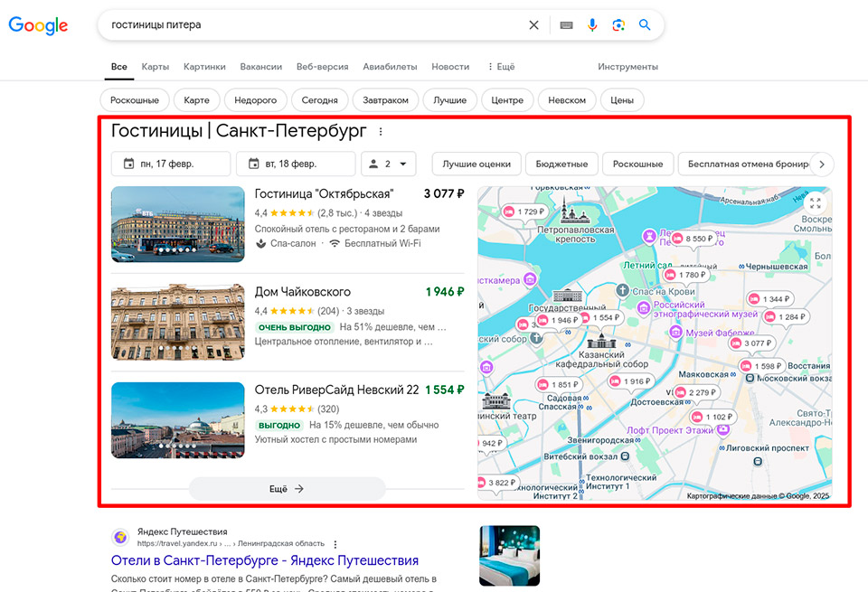Open the guests count dropdown
The height and width of the screenshot is (592, 868).
pos(388,164)
